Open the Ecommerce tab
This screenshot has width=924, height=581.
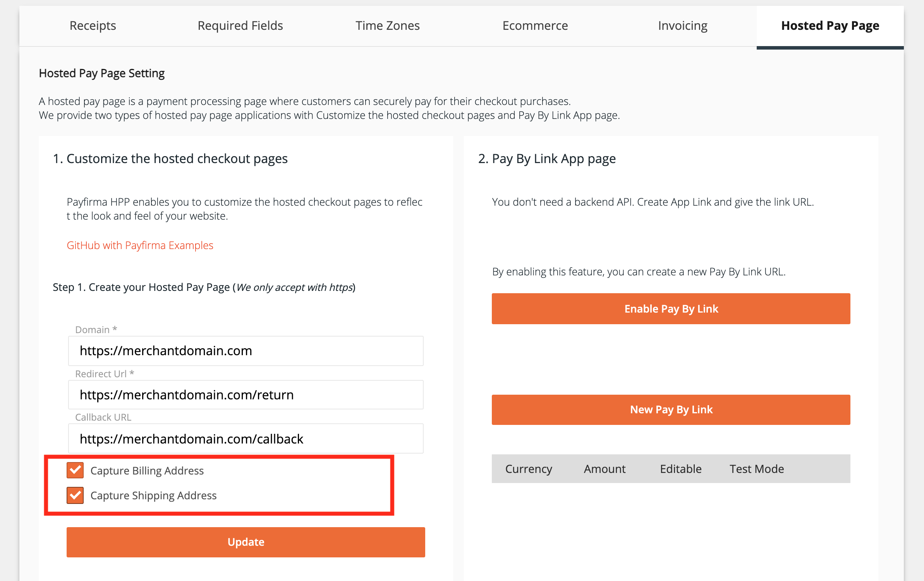pos(535,26)
